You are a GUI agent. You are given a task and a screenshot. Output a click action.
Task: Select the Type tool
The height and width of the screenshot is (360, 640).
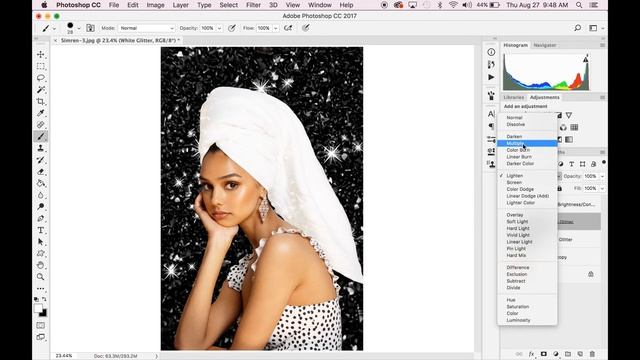coord(40,230)
